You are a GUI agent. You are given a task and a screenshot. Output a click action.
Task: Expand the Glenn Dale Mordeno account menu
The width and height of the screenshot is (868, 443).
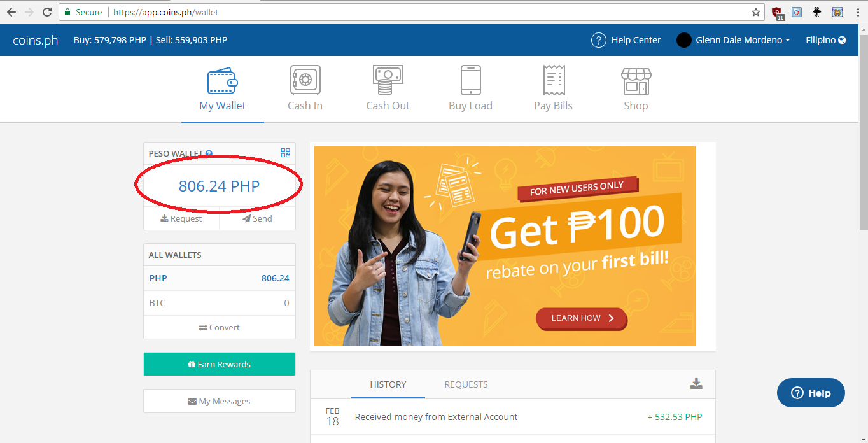pyautogui.click(x=733, y=40)
